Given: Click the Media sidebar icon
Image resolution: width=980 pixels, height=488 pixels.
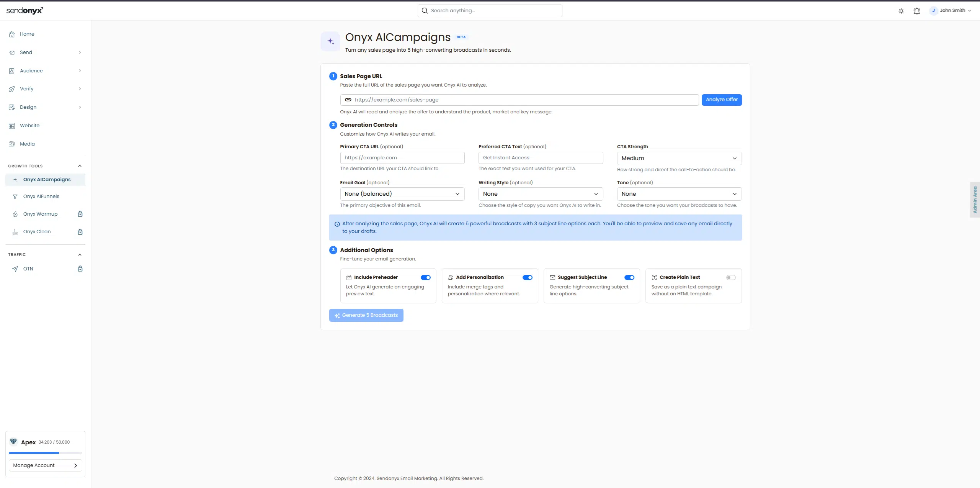Looking at the screenshot, I should (x=12, y=144).
